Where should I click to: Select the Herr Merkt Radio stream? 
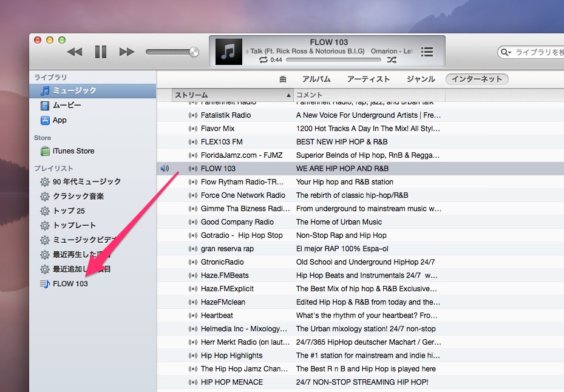[x=245, y=342]
